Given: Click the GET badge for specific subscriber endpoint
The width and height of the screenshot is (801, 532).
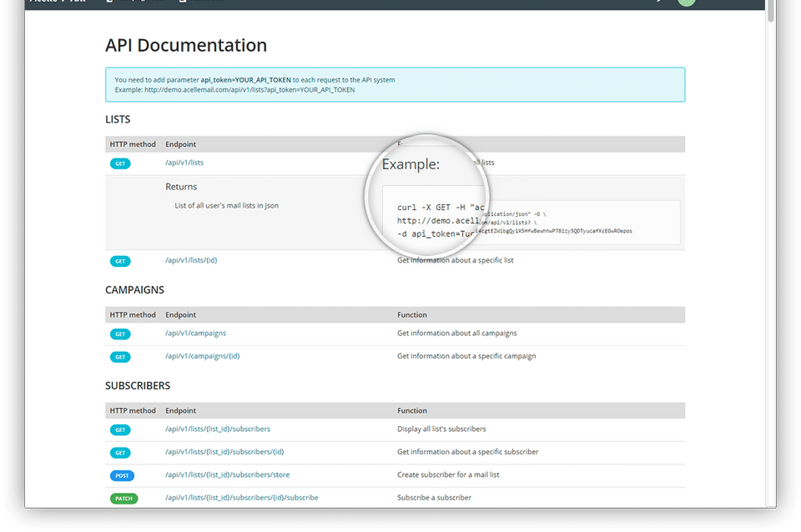Looking at the screenshot, I should click(x=120, y=453).
